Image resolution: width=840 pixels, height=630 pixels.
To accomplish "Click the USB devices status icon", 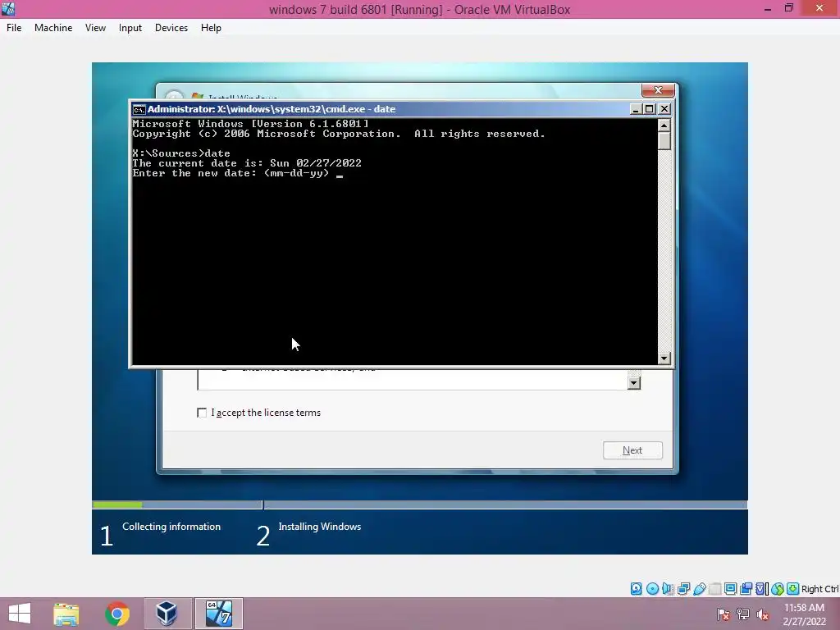I will tap(699, 589).
